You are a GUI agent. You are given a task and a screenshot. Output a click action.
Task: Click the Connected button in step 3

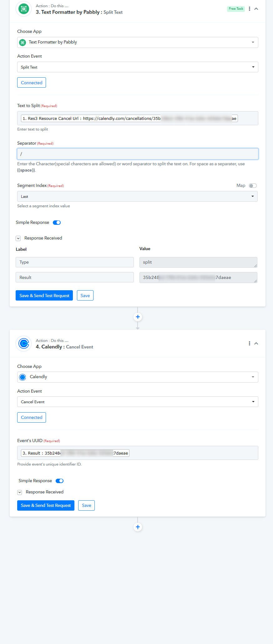point(32,83)
